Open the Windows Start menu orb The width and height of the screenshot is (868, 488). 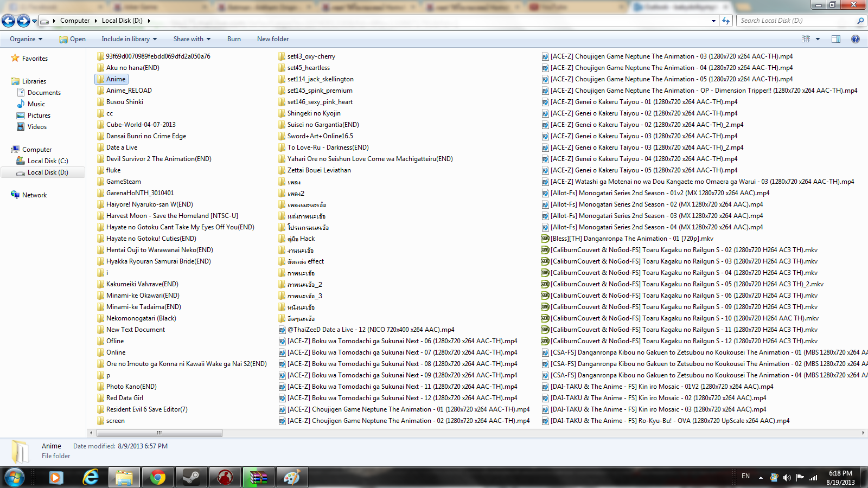pos(14,478)
